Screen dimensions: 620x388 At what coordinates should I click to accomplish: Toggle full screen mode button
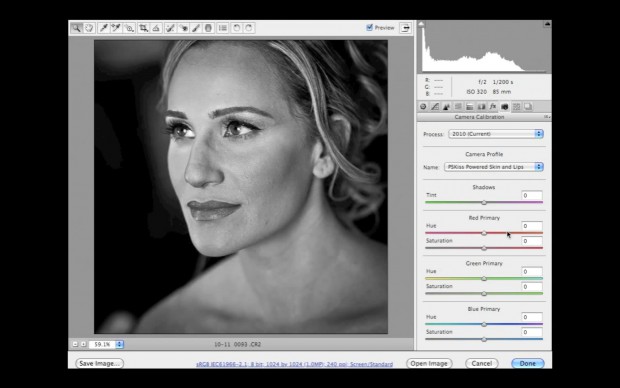[x=405, y=28]
